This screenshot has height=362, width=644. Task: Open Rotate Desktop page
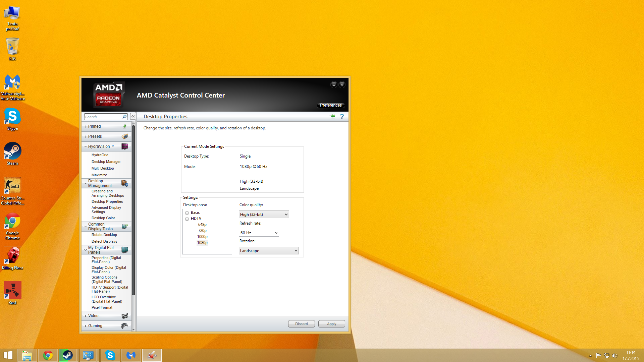coord(104,235)
